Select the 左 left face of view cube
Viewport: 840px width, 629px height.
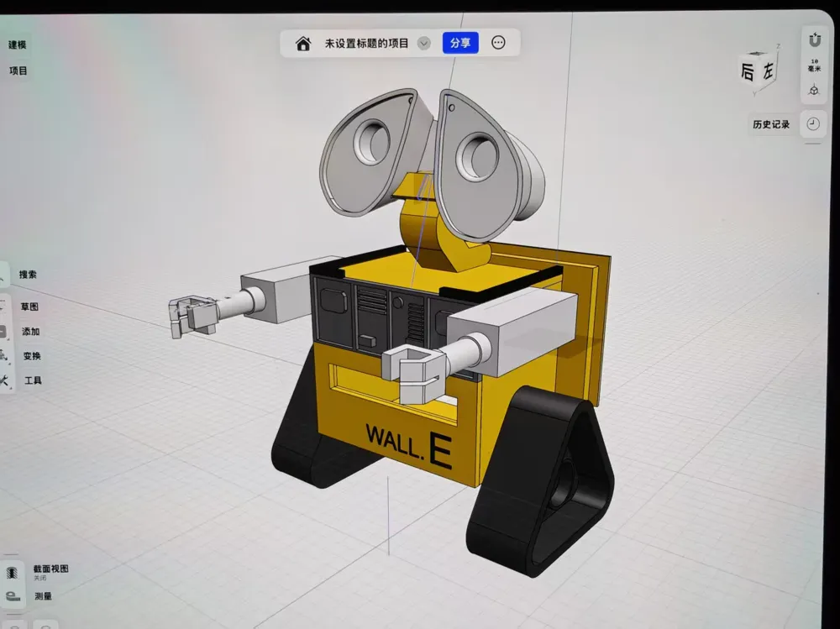[x=769, y=70]
